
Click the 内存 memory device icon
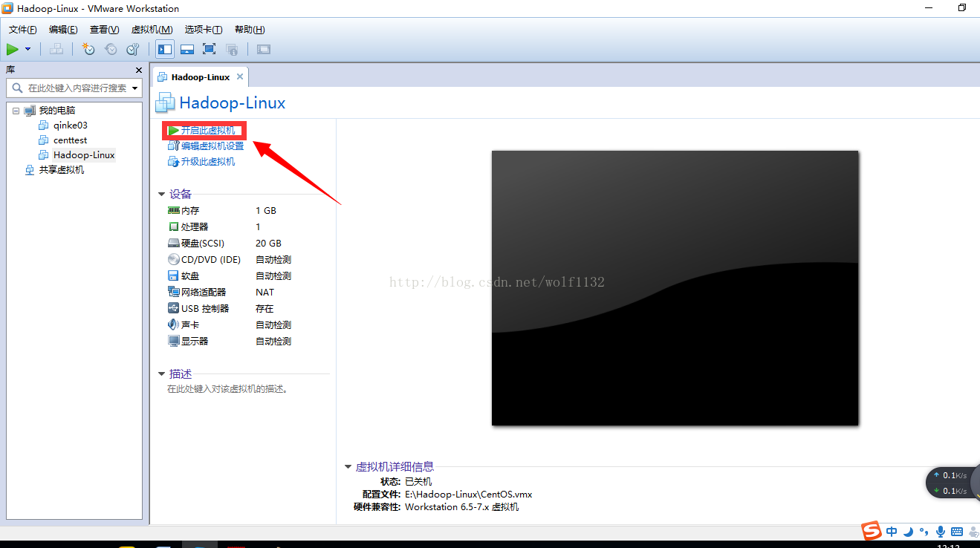click(174, 211)
